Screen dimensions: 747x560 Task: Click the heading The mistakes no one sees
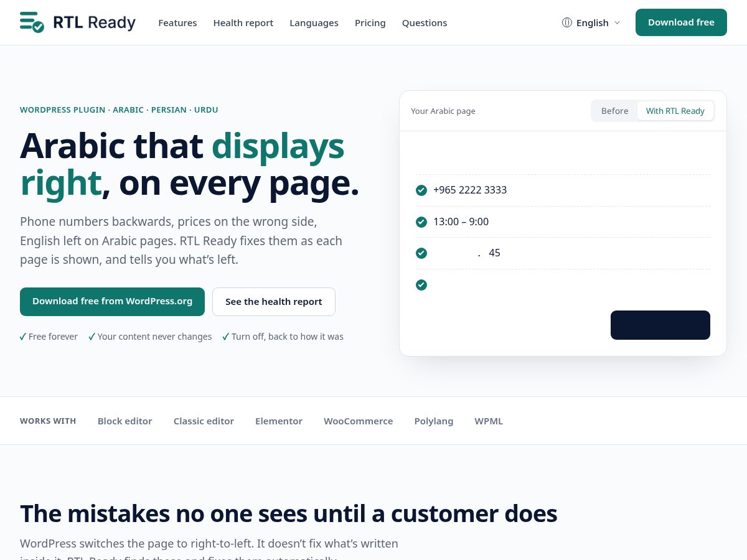(x=288, y=514)
